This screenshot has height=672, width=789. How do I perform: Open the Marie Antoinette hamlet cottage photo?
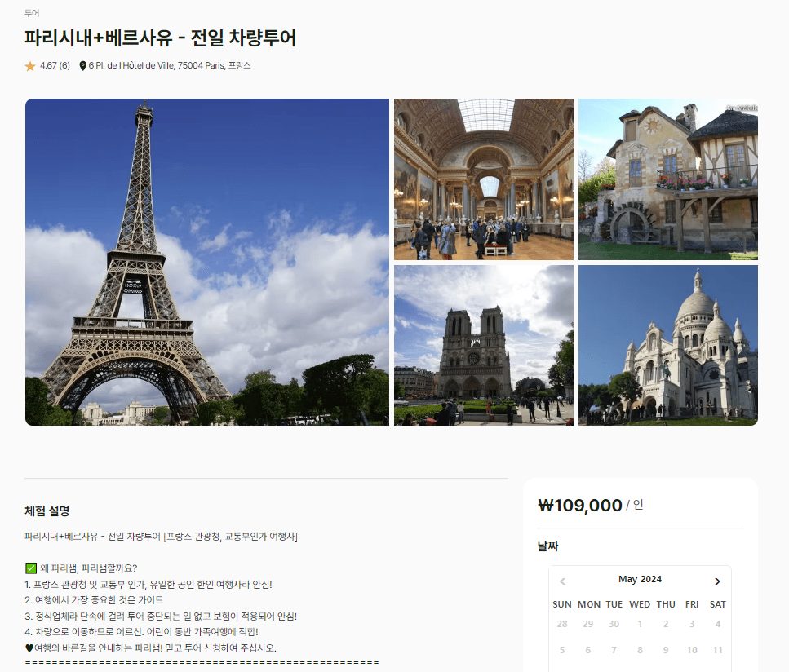667,179
